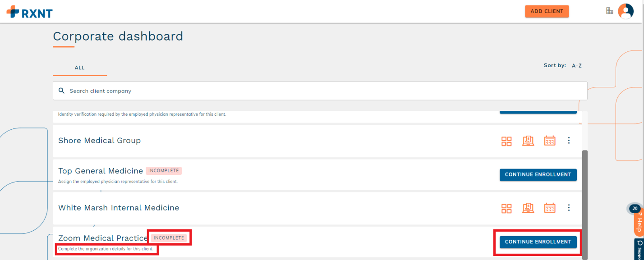Continue enrollment for Zoom Medical Practice

538,242
